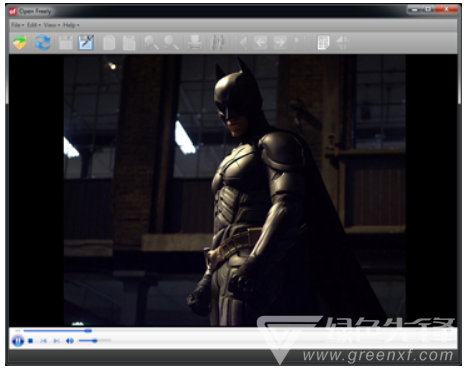Mute audio via speaker icon
The image size is (464, 369).
[69, 341]
